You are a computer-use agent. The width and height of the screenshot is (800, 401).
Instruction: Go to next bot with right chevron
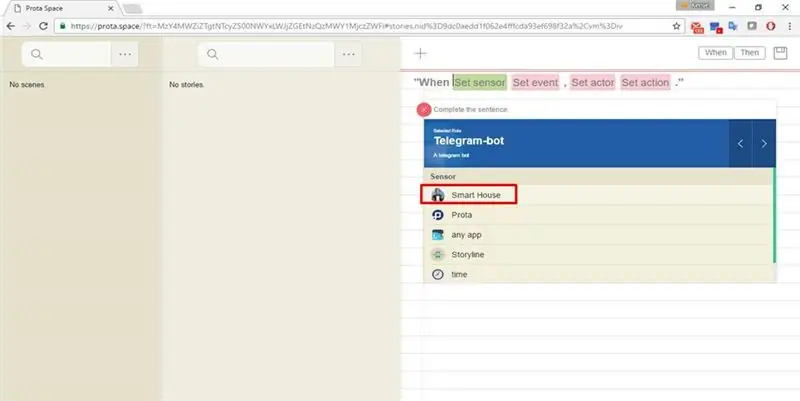click(764, 143)
